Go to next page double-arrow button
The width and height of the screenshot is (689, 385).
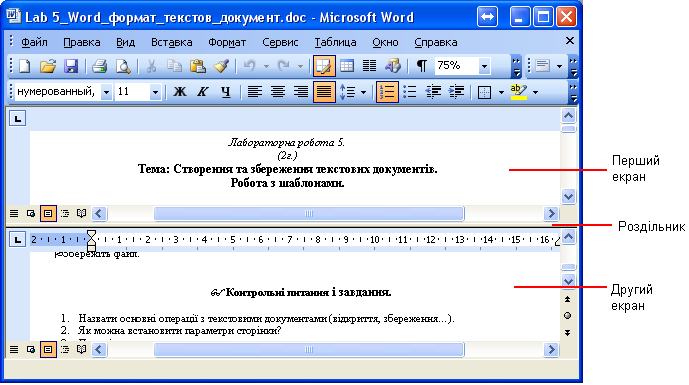pos(568,333)
